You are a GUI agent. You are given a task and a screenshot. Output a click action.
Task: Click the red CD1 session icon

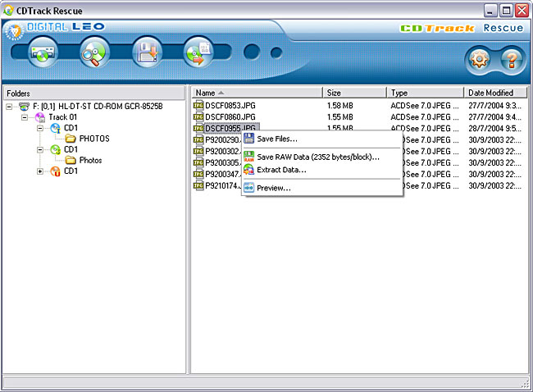click(x=56, y=171)
